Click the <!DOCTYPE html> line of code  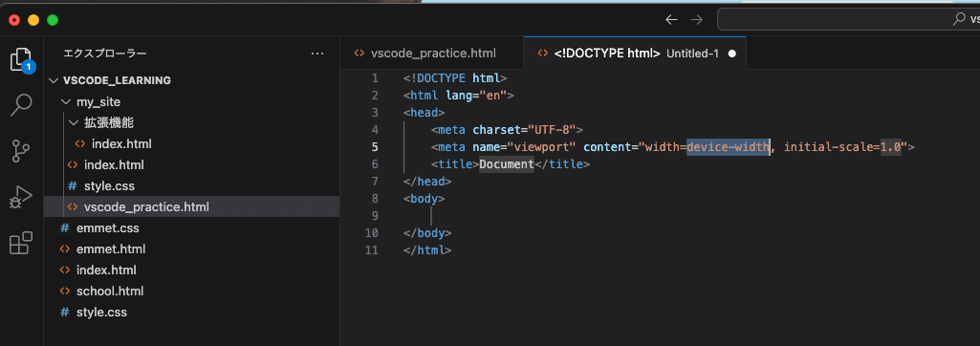click(455, 78)
